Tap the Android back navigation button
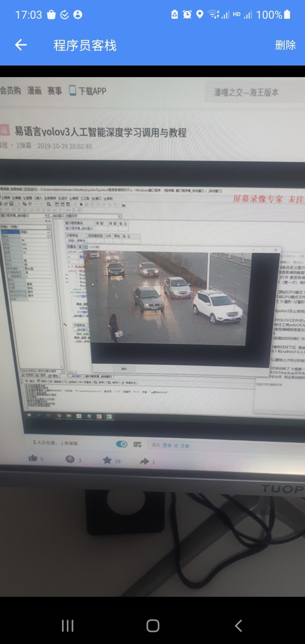 point(238,626)
